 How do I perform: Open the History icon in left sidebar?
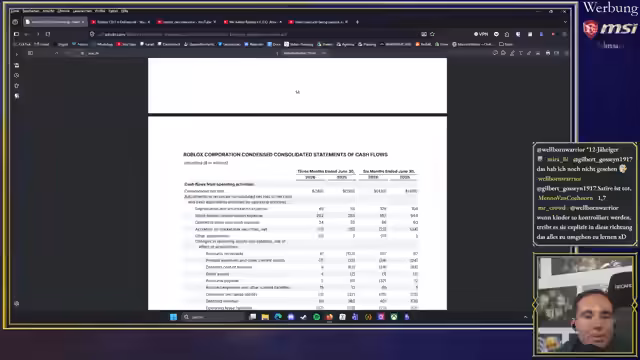(17, 76)
